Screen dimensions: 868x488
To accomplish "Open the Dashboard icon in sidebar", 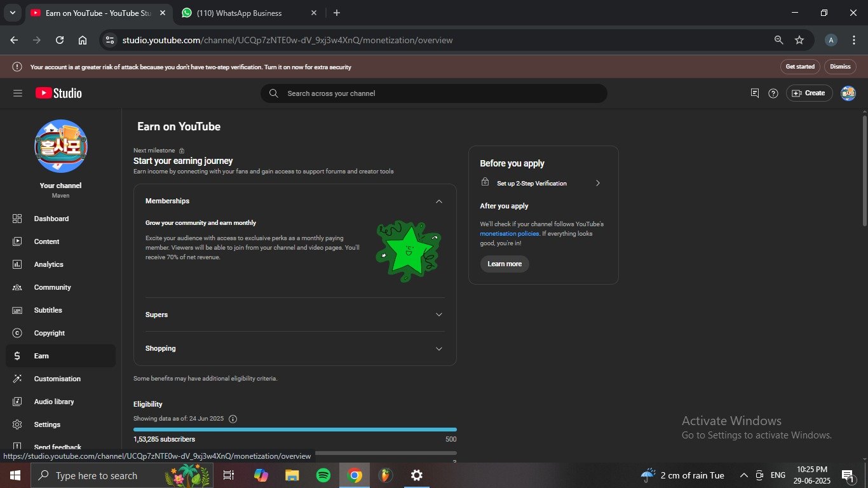I will tap(17, 219).
